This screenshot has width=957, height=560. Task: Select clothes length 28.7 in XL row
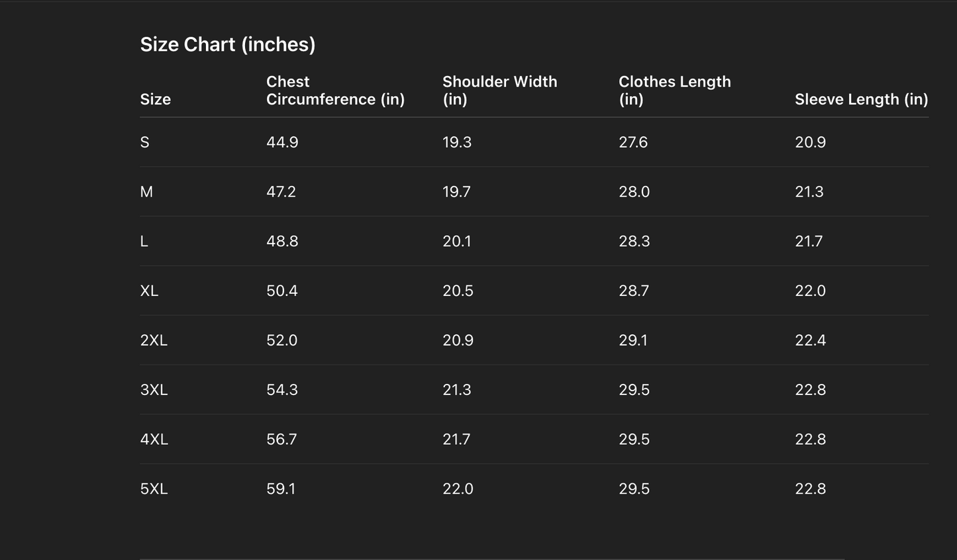pyautogui.click(x=634, y=291)
